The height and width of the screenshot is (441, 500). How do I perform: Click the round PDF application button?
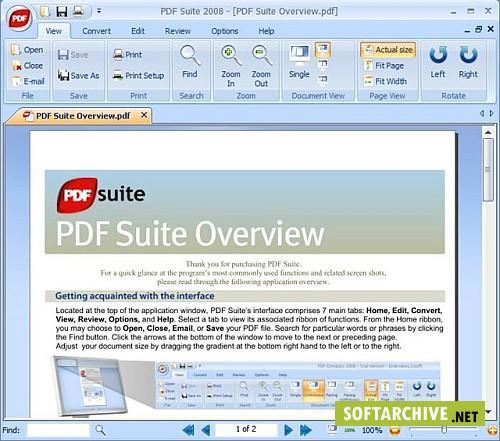click(19, 19)
